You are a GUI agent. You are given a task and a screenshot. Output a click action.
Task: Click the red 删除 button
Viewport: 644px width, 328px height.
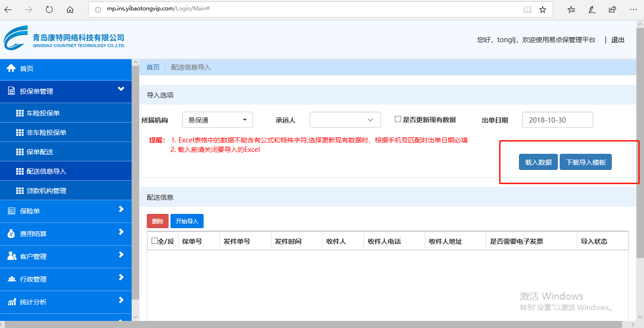coord(157,221)
